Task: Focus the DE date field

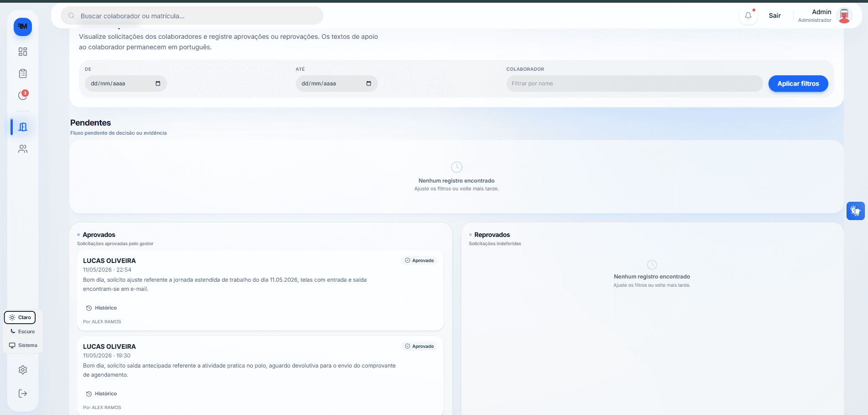Action: point(125,84)
